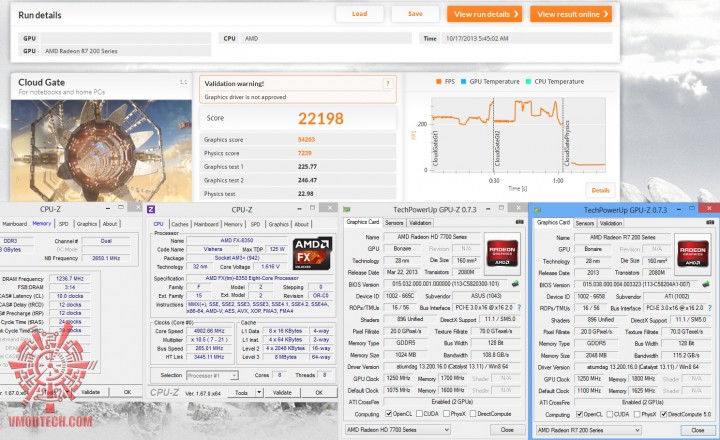Open Validation tab in left GPU-Z window
This screenshot has height=440, width=720.
click(x=420, y=223)
